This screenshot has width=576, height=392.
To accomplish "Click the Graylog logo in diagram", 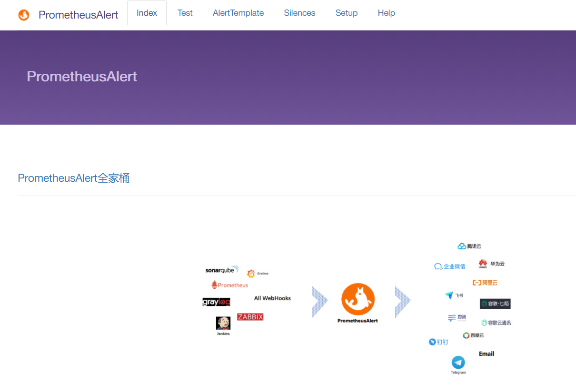I will (216, 302).
